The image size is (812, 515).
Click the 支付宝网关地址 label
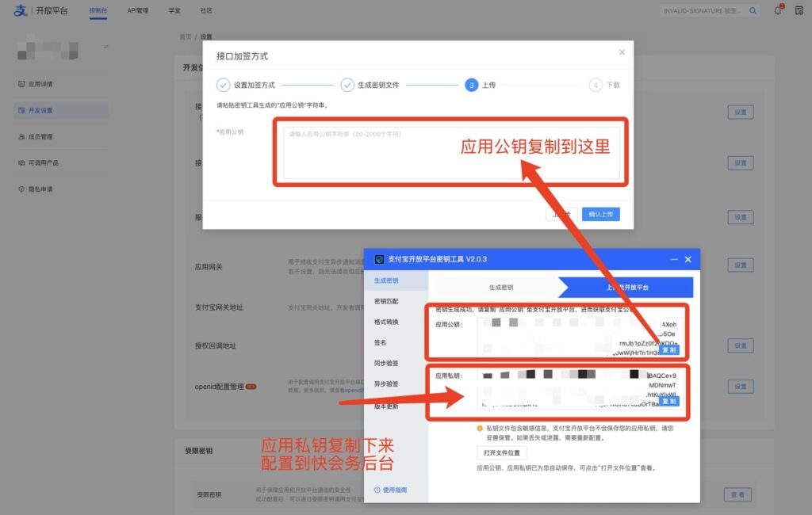pos(219,307)
